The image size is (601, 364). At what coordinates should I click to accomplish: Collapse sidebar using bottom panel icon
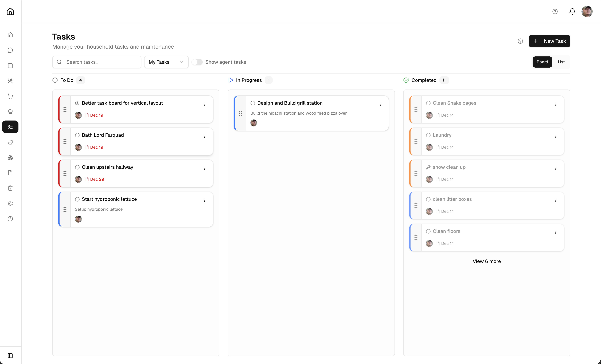pyautogui.click(x=10, y=355)
